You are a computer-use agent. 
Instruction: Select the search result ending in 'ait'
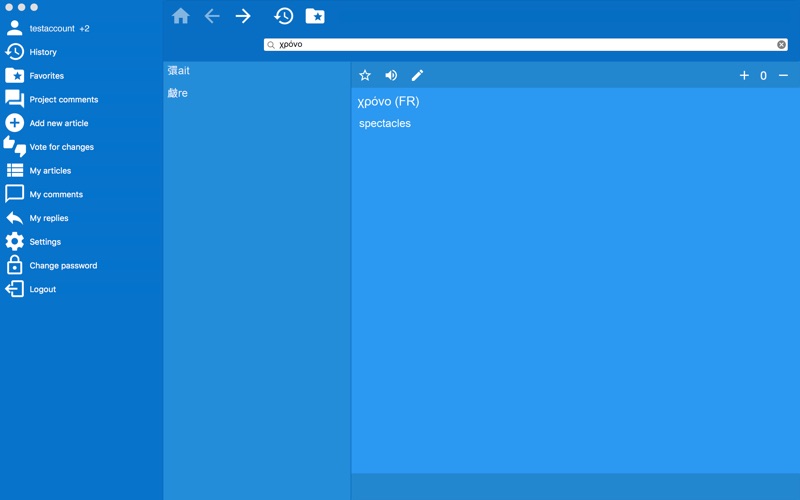179,70
